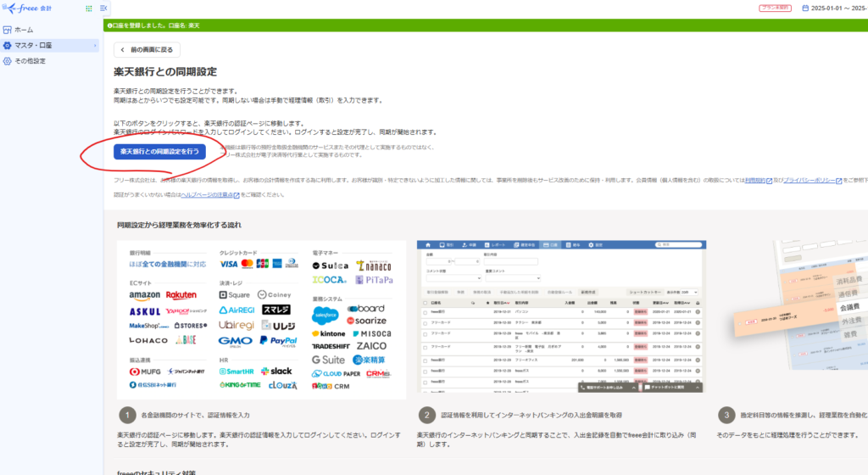Click the paragraph beginning 以下のボタンをクリックすると
868x475 pixels.
(275, 128)
